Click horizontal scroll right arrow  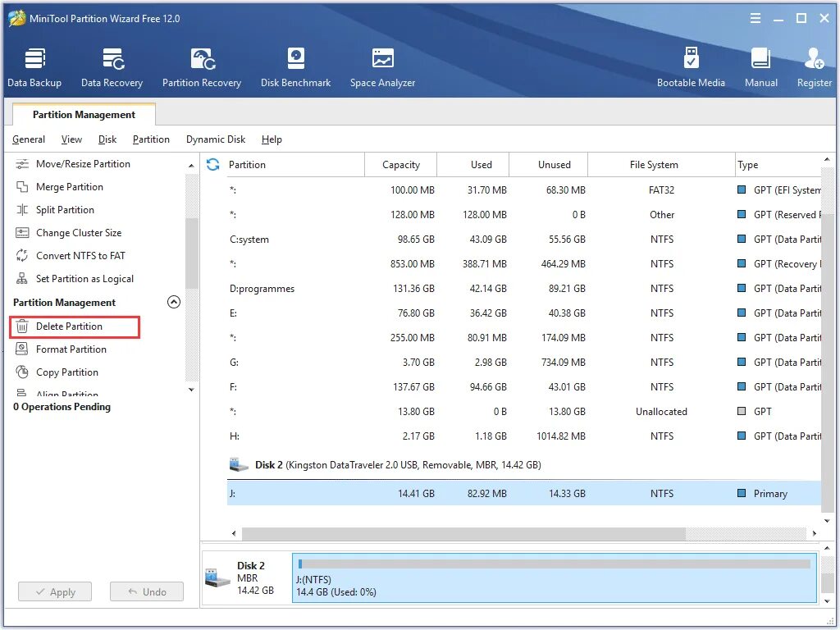(815, 533)
